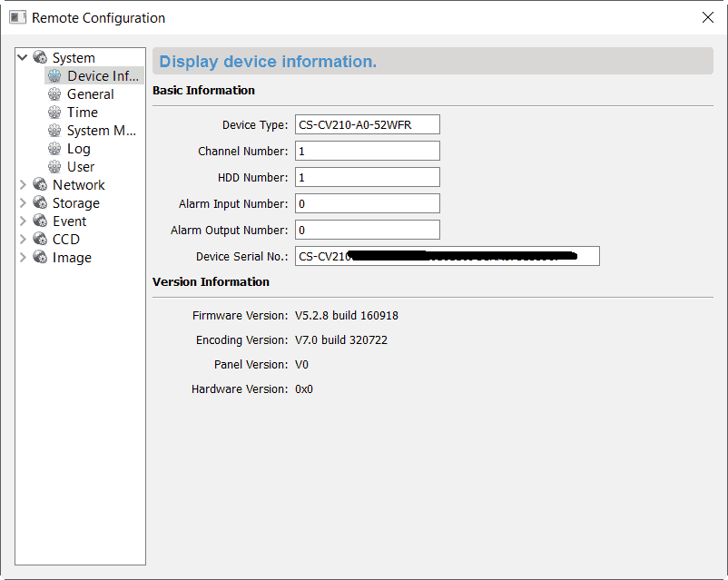Expand the Event tree node
This screenshot has height=580, width=728.
(x=24, y=221)
